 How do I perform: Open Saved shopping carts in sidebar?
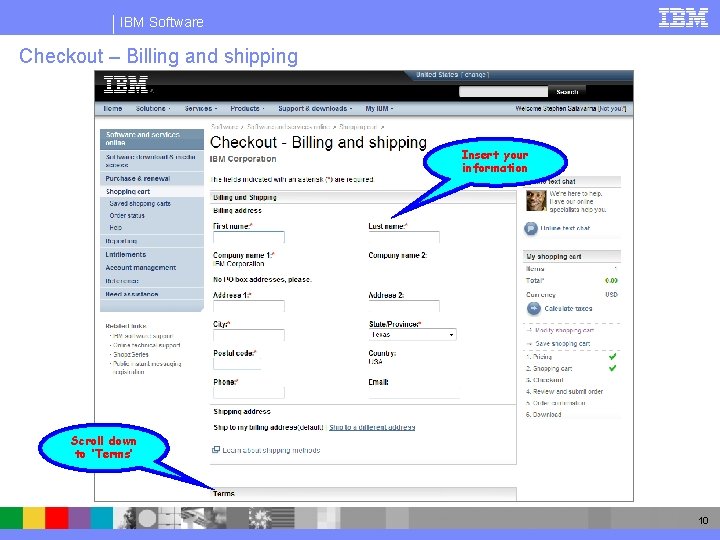tap(140, 203)
